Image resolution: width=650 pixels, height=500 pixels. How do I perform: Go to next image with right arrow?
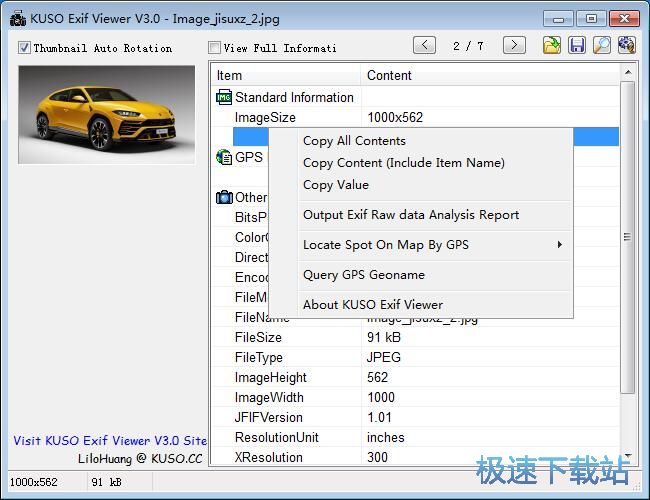(514, 45)
